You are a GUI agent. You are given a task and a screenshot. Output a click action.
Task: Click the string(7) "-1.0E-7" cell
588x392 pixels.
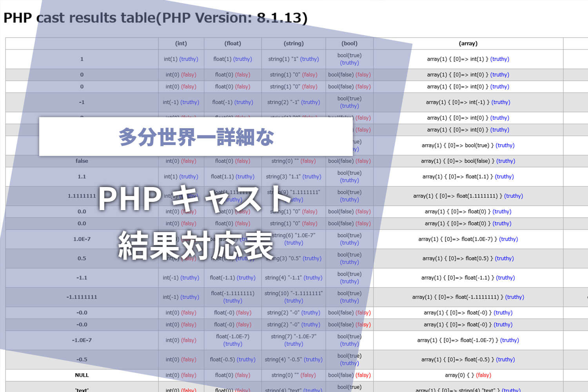[294, 340]
